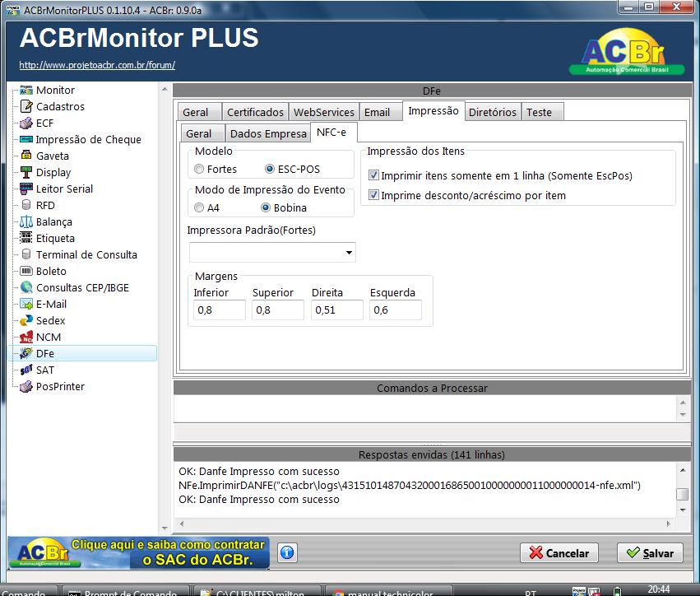Screen dimensions: 700x596
Task: Click the Cancelar button
Action: 559,553
